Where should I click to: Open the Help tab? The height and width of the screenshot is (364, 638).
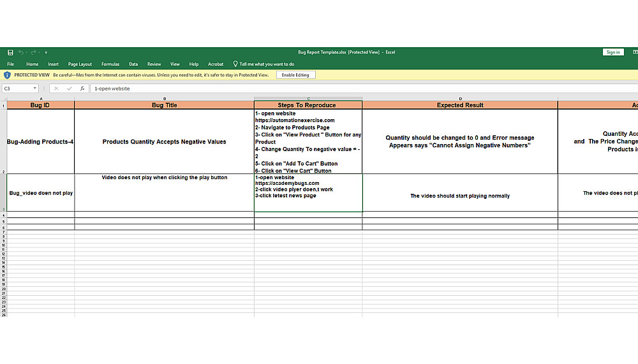point(194,64)
